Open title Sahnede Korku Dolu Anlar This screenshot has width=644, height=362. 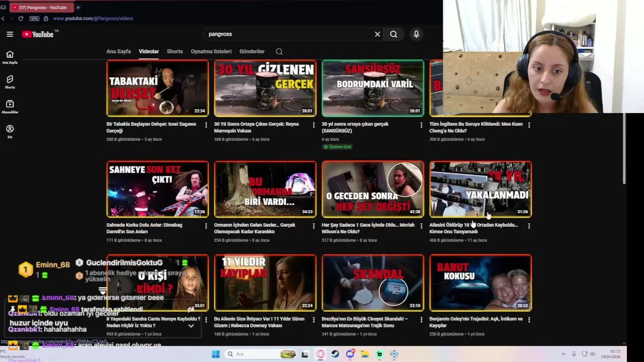tap(144, 228)
